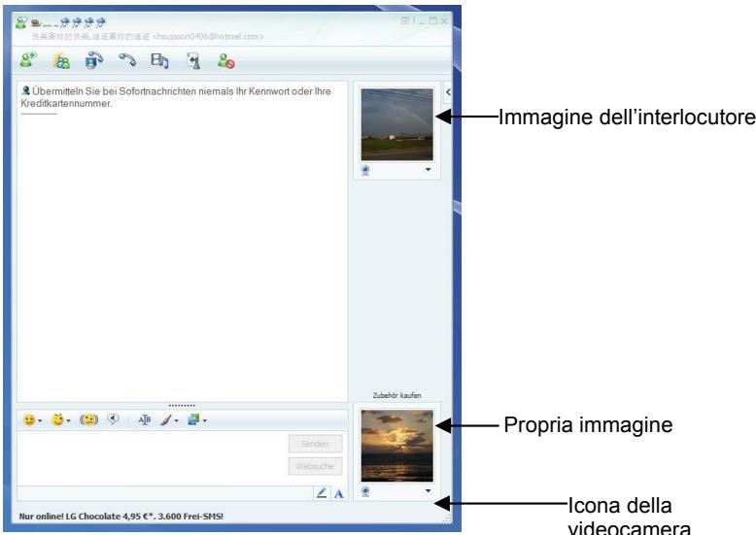Click the Senden button

[x=315, y=444]
